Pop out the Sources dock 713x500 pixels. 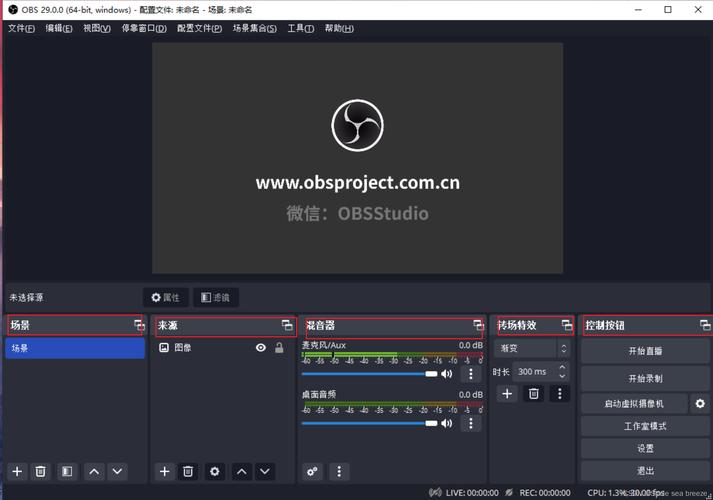pos(287,325)
